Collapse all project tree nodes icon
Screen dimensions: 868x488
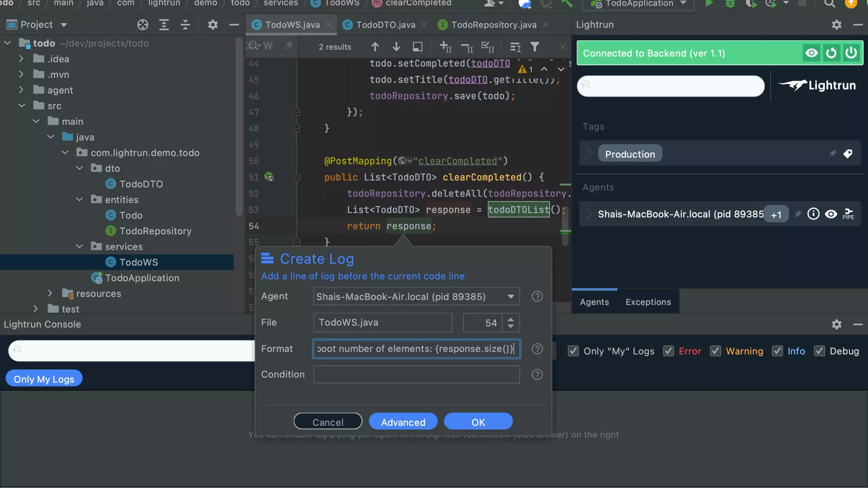click(185, 25)
